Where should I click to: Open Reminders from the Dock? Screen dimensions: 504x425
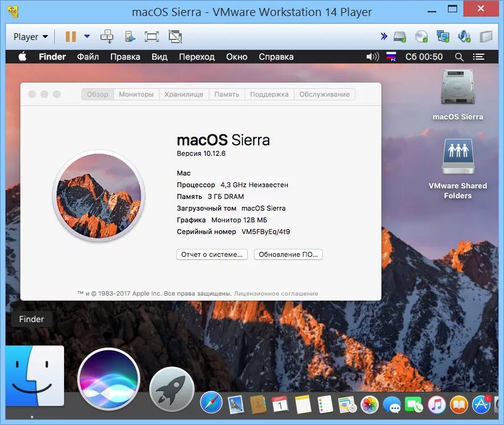pos(325,404)
